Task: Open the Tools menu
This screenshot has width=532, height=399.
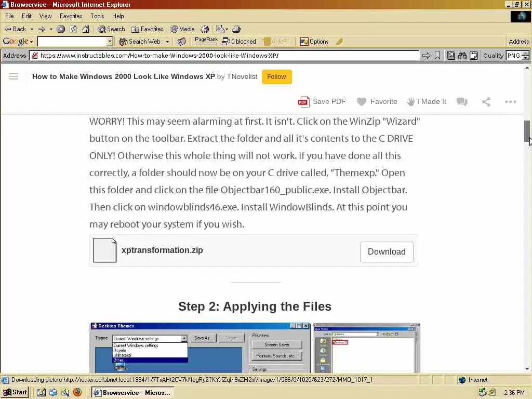Action: point(97,16)
